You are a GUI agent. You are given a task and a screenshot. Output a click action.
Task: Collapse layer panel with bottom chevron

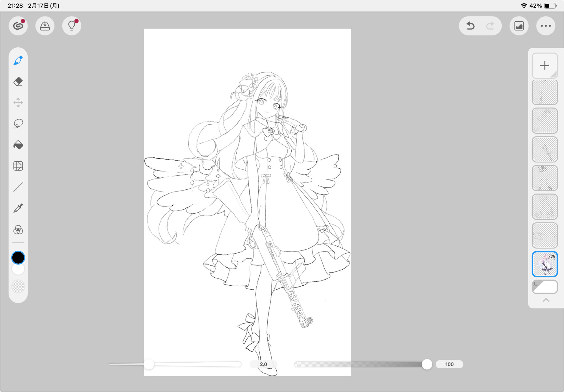pos(546,300)
